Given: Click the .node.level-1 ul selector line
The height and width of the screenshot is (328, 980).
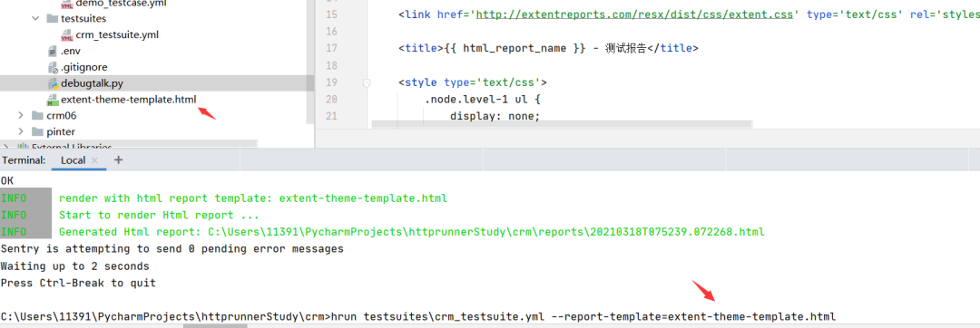Looking at the screenshot, I should [x=482, y=99].
